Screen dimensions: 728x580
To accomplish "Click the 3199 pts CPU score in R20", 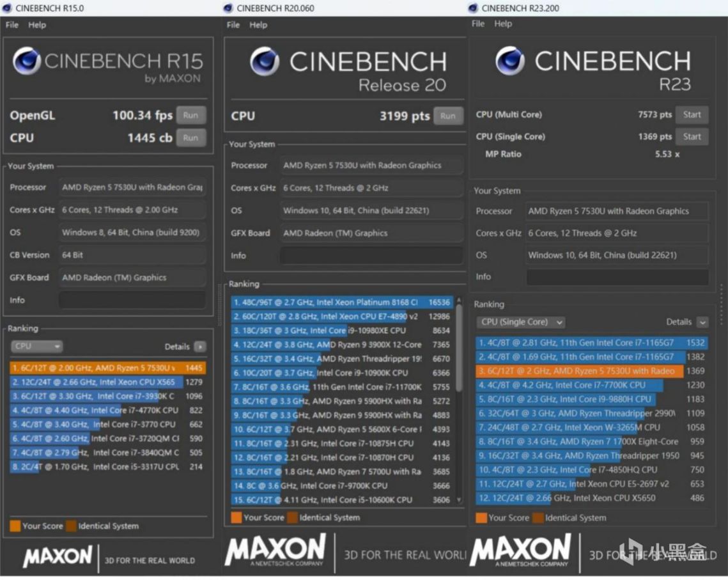I will (x=405, y=116).
